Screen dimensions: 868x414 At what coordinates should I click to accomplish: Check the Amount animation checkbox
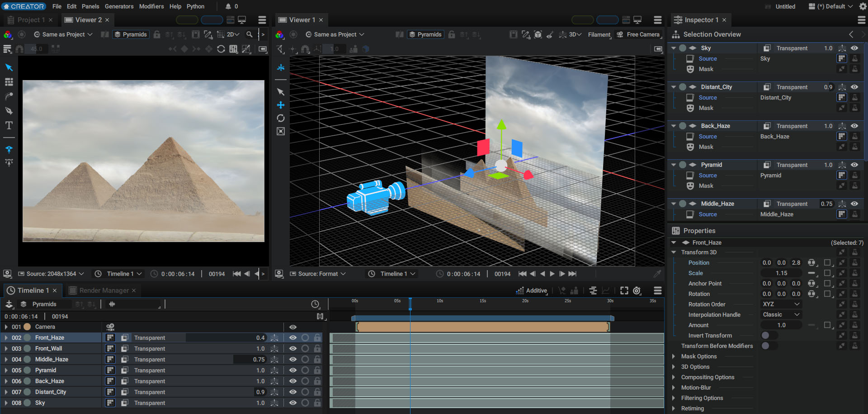pyautogui.click(x=827, y=325)
